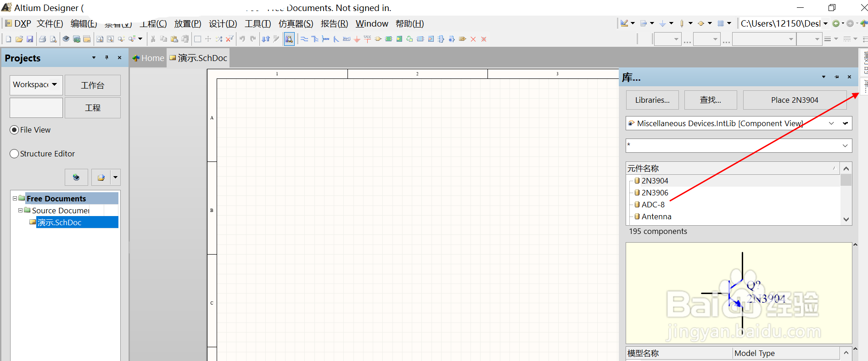The height and width of the screenshot is (361, 868).
Task: Select the red No ERC cross tool
Action: pos(473,39)
